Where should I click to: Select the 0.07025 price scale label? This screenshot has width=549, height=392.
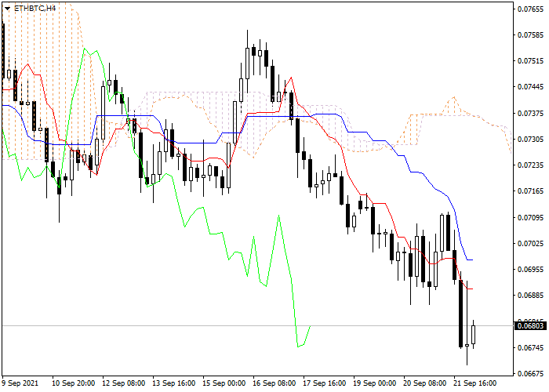point(530,244)
